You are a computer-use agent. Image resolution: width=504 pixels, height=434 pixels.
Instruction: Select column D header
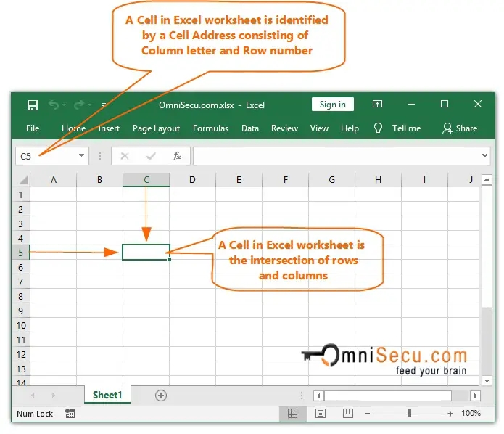click(x=192, y=179)
